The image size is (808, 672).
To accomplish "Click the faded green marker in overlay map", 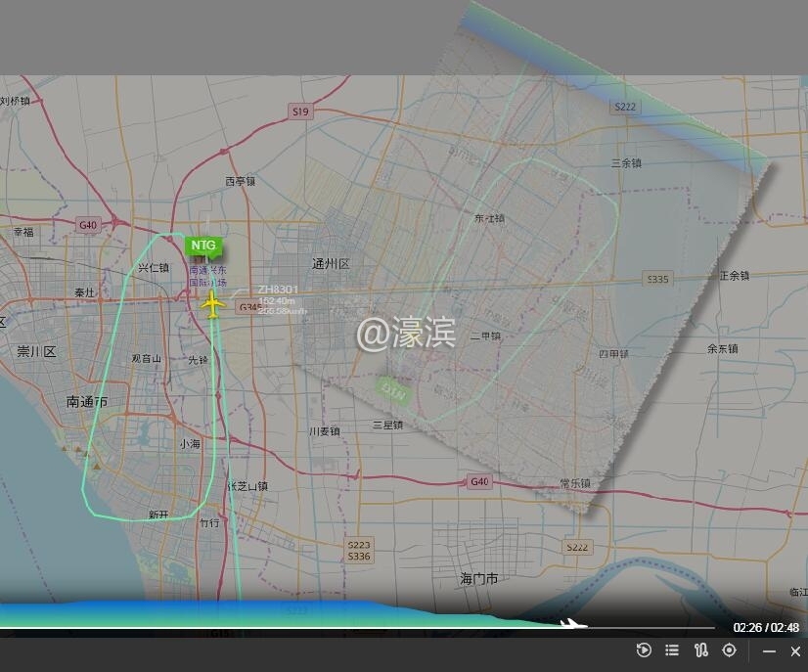I will tap(393, 390).
